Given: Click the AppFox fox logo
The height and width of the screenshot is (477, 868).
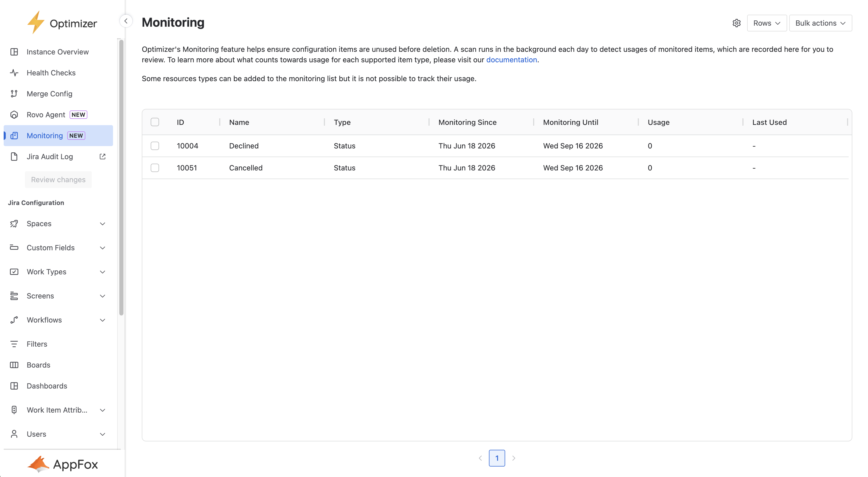Looking at the screenshot, I should [38, 464].
